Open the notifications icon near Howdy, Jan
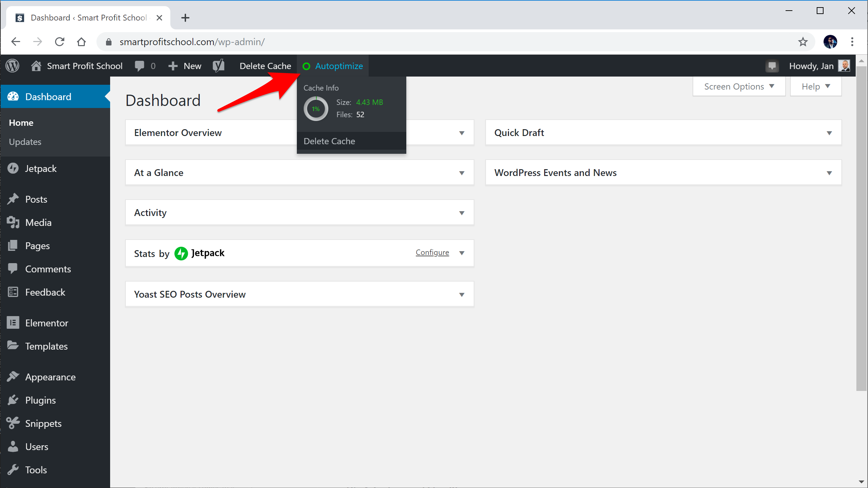The width and height of the screenshot is (868, 488). (x=772, y=66)
